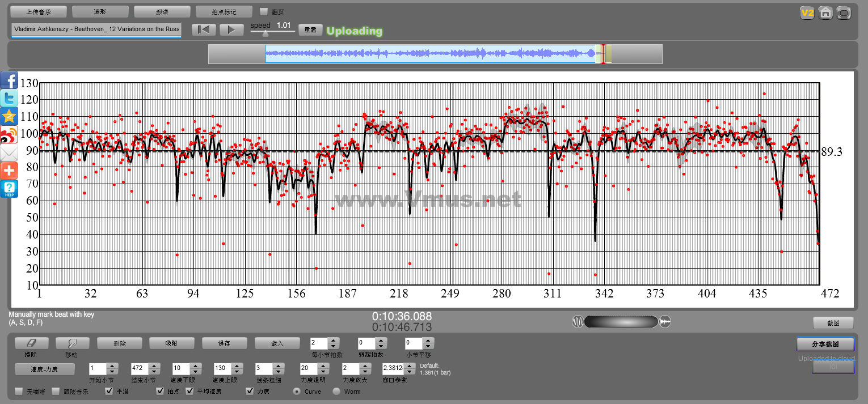Enable the 翻页 page-turn checkbox
The image size is (868, 404).
coord(264,12)
